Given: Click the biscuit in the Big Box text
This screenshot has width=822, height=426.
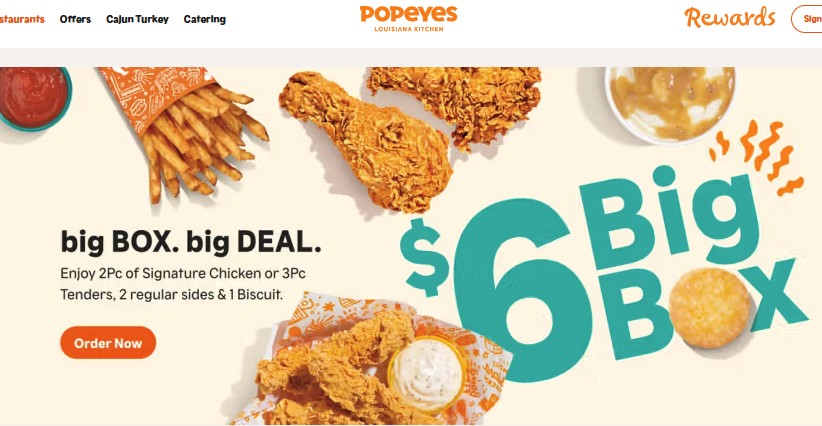Looking at the screenshot, I should coord(709,308).
